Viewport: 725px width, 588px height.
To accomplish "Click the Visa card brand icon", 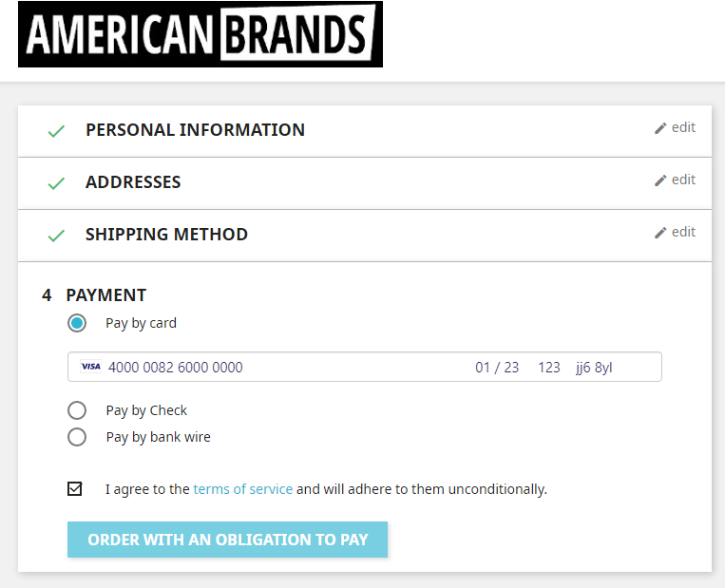I will pos(90,367).
